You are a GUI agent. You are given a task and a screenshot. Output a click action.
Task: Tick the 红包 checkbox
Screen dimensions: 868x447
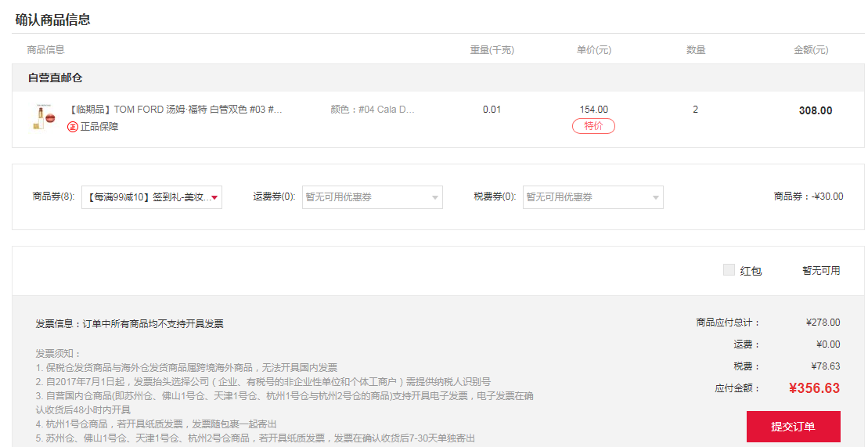(x=729, y=270)
